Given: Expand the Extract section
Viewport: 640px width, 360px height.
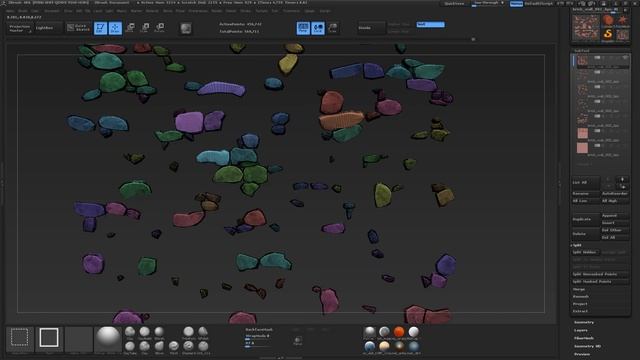Looking at the screenshot, I should pos(580,311).
